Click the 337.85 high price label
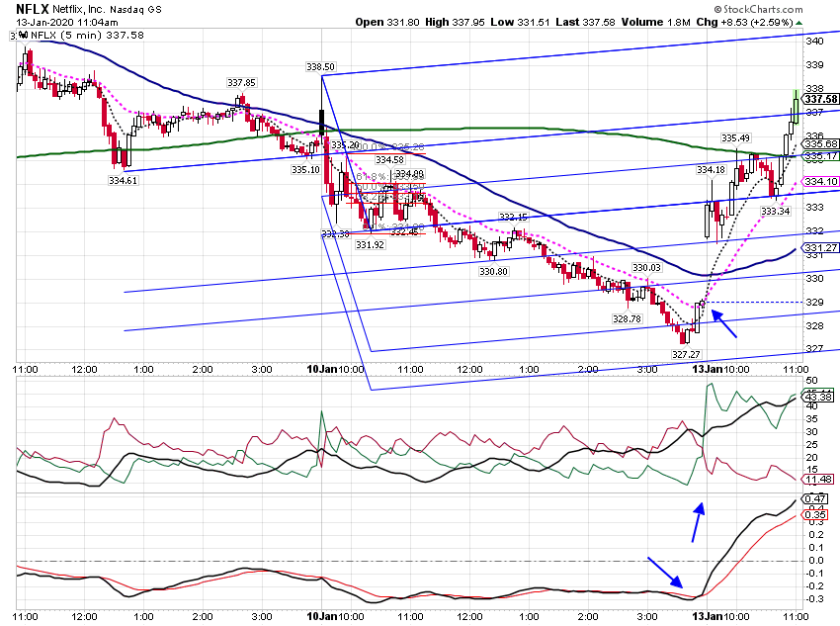This screenshot has height=626, width=840. point(241,82)
